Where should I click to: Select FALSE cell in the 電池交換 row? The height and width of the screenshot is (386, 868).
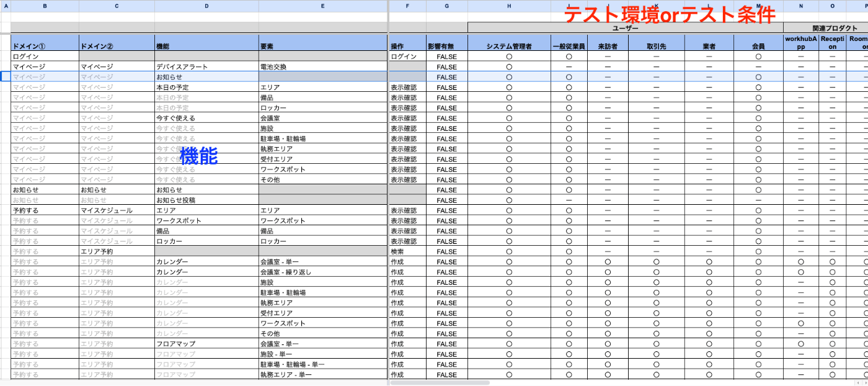(446, 66)
